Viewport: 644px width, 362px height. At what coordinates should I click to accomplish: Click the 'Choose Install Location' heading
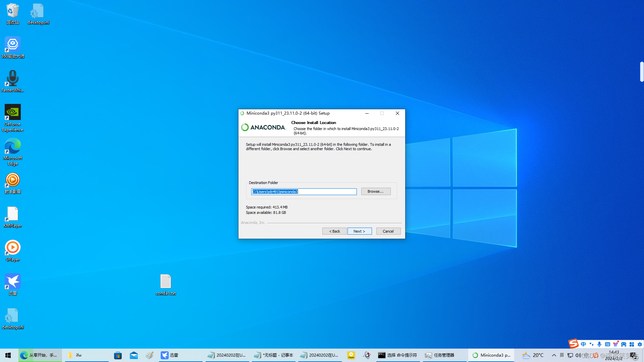[314, 123]
